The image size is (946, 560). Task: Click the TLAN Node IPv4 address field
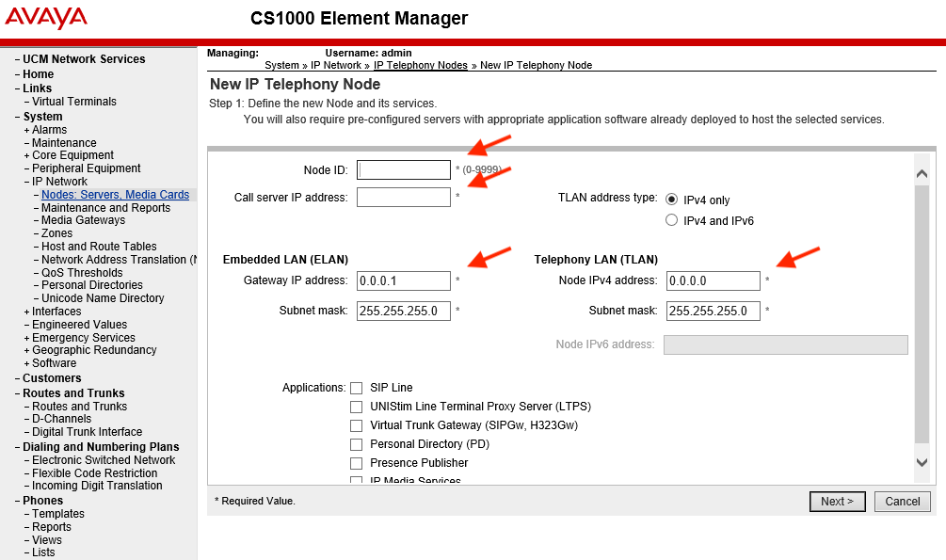[x=714, y=280]
